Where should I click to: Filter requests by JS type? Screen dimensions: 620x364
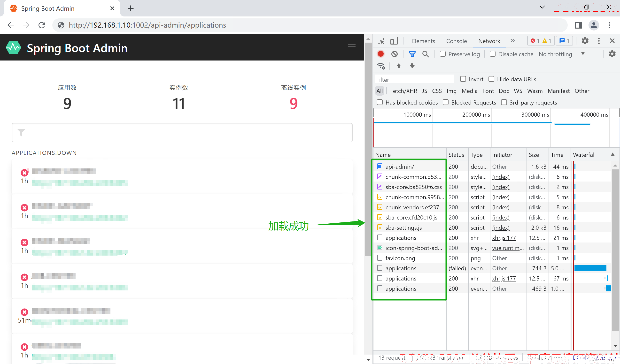[424, 91]
